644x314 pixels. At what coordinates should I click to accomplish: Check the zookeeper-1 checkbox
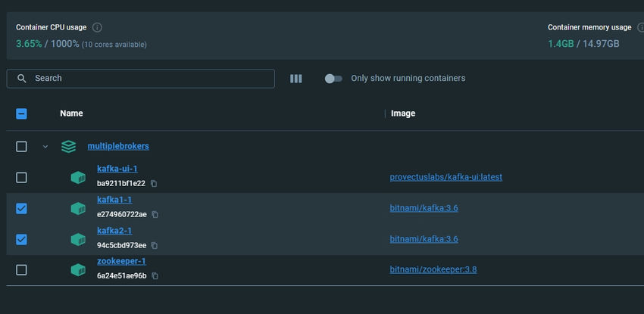[21, 269]
